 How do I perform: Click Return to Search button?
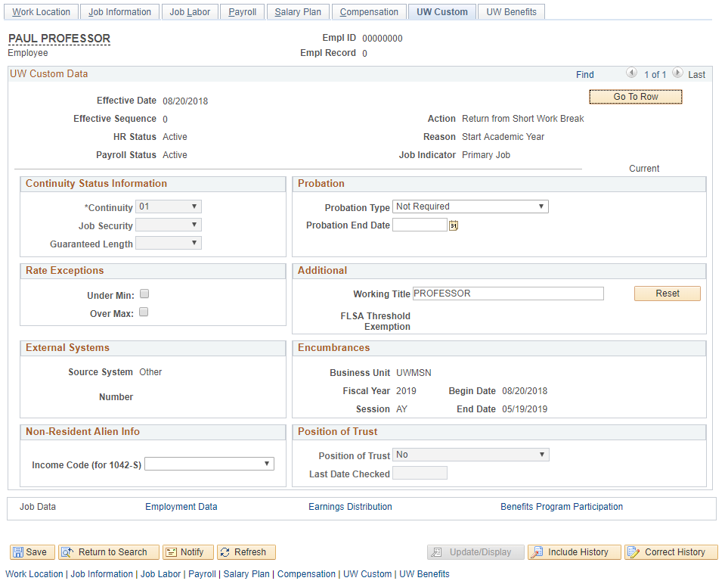[x=109, y=552]
